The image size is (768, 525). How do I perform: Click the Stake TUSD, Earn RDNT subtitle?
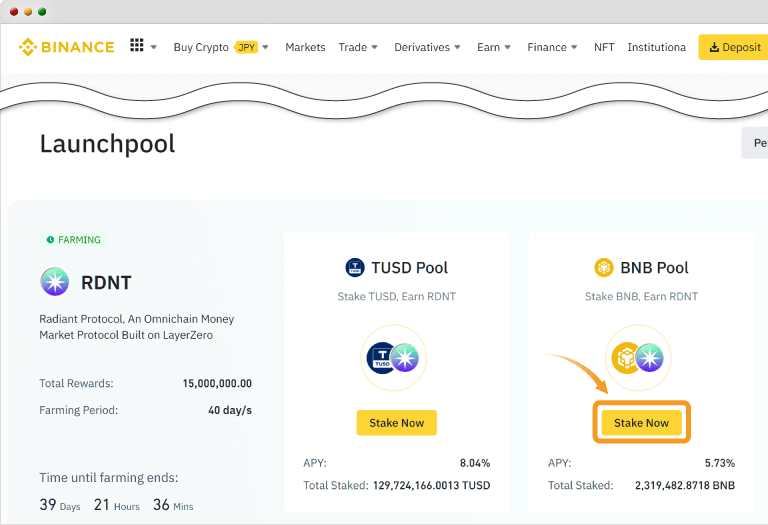[x=396, y=296]
